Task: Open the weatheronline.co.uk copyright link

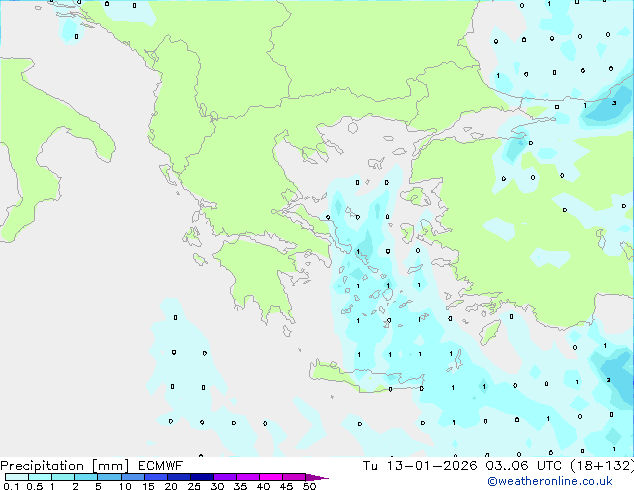Action: tap(550, 481)
